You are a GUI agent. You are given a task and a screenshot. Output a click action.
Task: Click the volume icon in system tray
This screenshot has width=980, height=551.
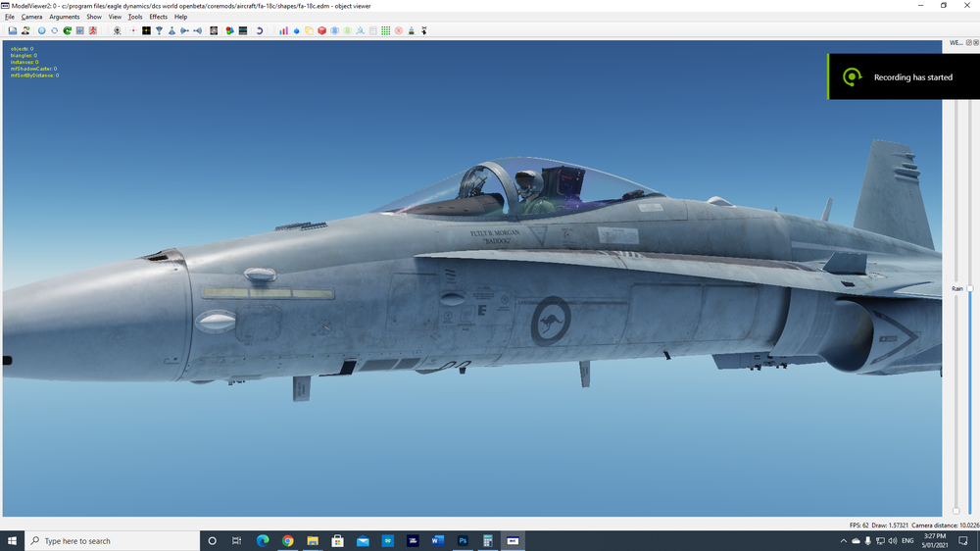tap(893, 541)
